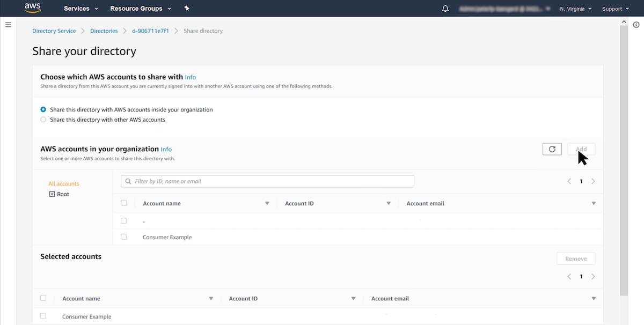Screen dimensions: 644x325
Task: Click the pin shortcut icon in navbar
Action: (x=187, y=9)
